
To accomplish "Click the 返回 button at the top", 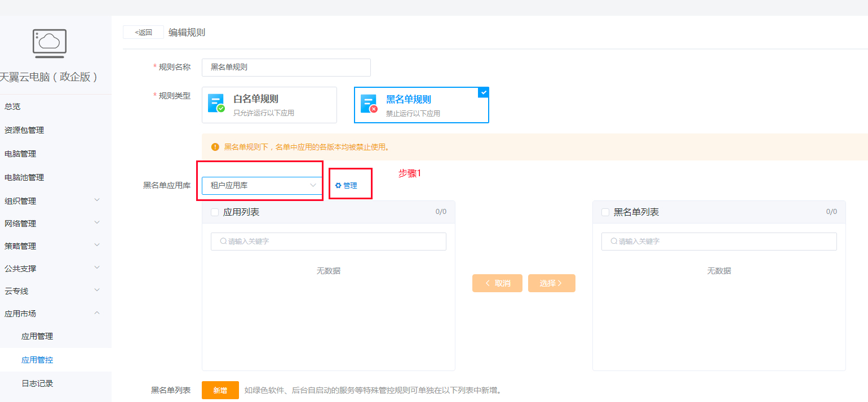I will click(143, 32).
